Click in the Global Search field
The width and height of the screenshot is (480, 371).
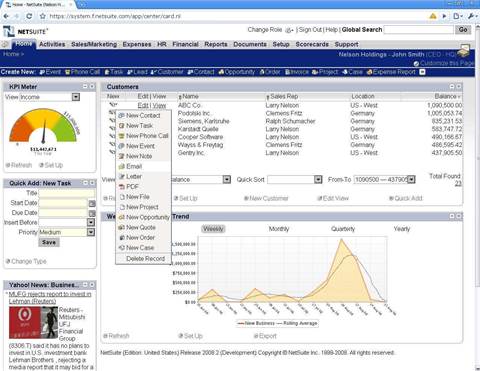click(x=418, y=30)
